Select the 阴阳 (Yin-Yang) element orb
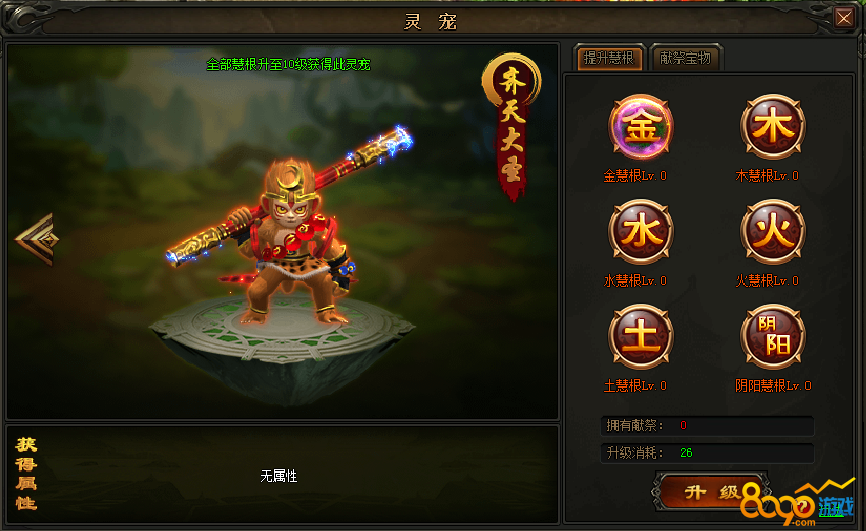The height and width of the screenshot is (531, 866). [773, 337]
